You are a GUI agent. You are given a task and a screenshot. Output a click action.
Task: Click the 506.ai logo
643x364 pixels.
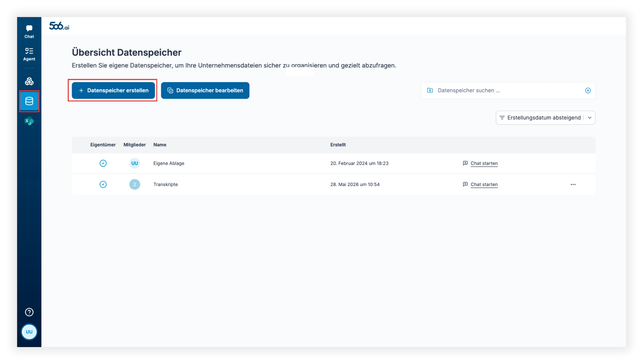click(59, 26)
